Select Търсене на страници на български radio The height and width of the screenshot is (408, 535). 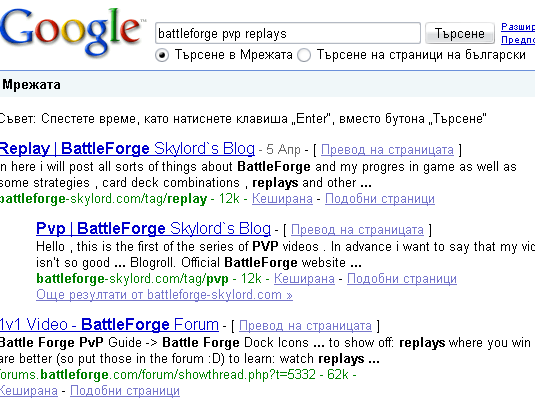pyautogui.click(x=304, y=55)
